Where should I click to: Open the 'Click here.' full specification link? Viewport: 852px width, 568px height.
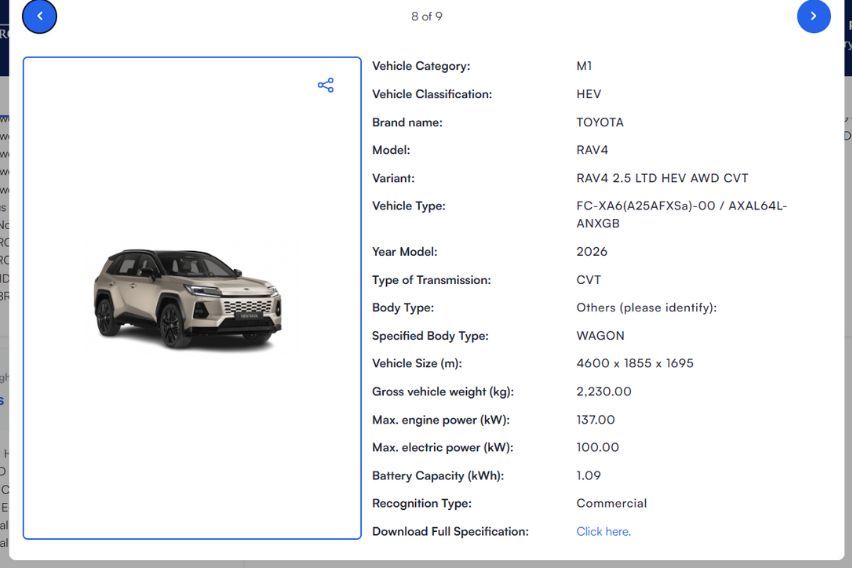(x=603, y=531)
